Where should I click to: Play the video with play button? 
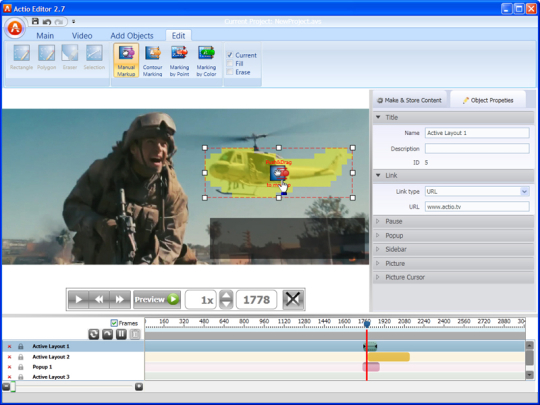79,299
